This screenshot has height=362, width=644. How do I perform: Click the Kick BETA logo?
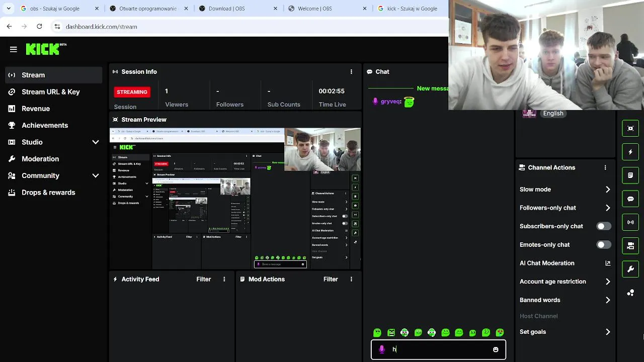[x=46, y=49]
